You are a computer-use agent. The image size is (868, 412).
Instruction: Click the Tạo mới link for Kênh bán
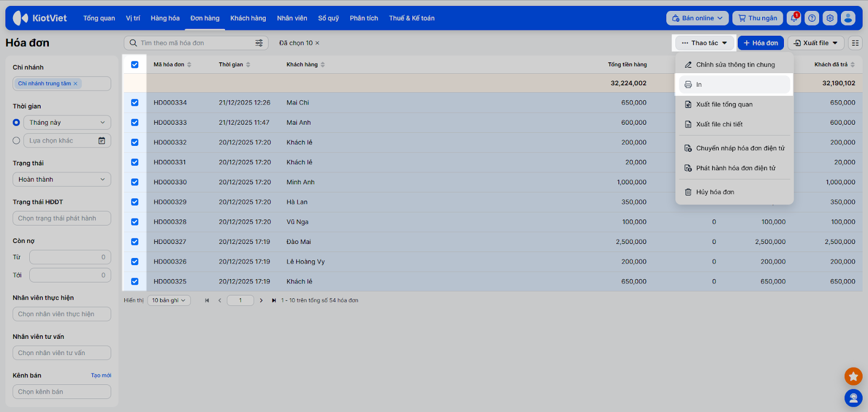101,375
